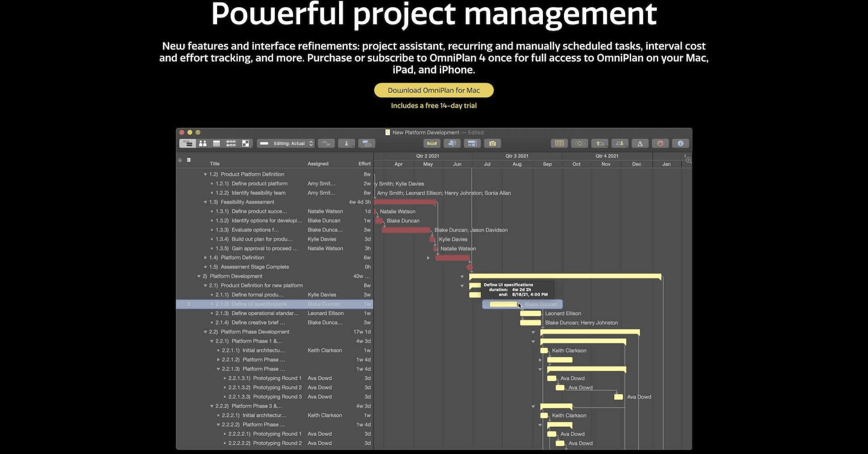Expand the 1.4) Platform Definition group
The image size is (868, 454).
click(x=205, y=258)
